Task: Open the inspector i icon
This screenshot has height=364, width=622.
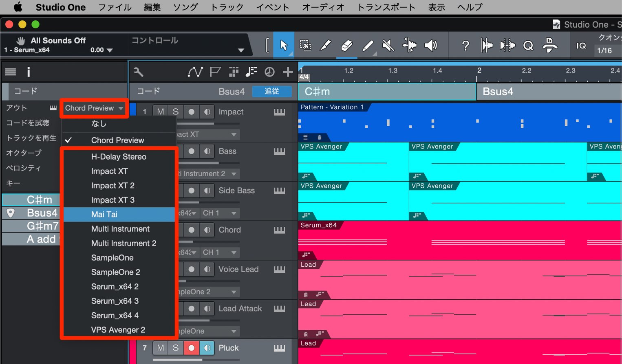Action: pyautogui.click(x=29, y=72)
